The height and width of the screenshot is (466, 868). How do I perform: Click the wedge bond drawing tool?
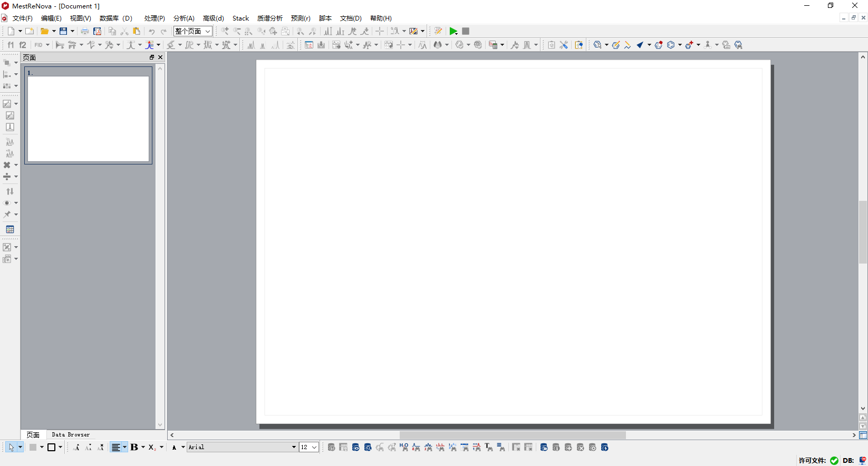tap(640, 45)
